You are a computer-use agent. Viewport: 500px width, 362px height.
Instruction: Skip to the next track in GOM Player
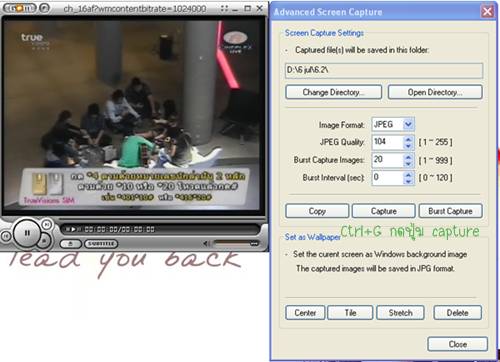[x=47, y=225]
